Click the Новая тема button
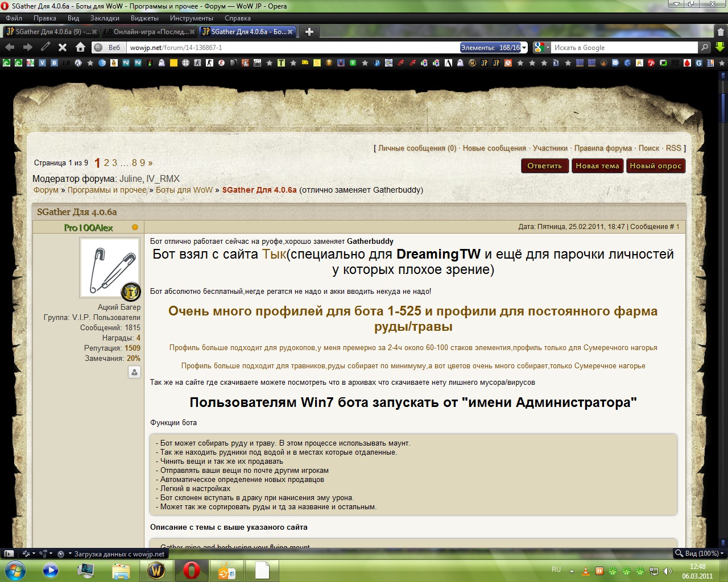The width and height of the screenshot is (728, 582). (x=597, y=166)
